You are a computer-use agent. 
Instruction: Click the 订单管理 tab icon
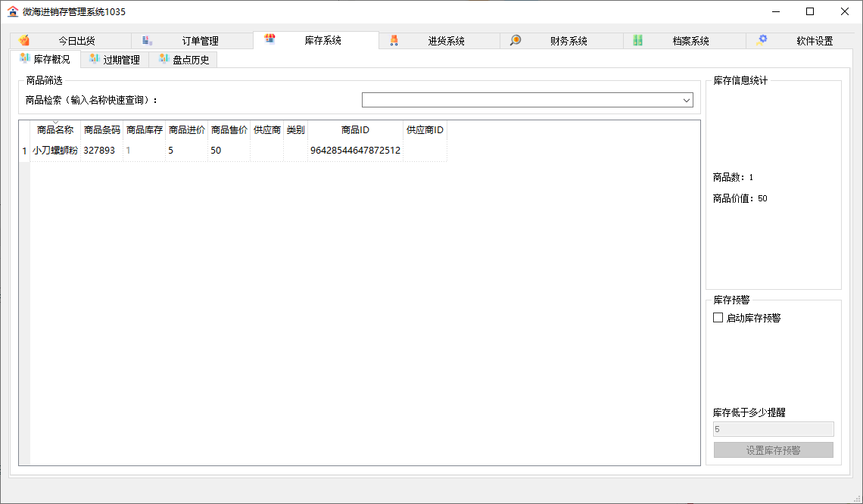coord(148,41)
